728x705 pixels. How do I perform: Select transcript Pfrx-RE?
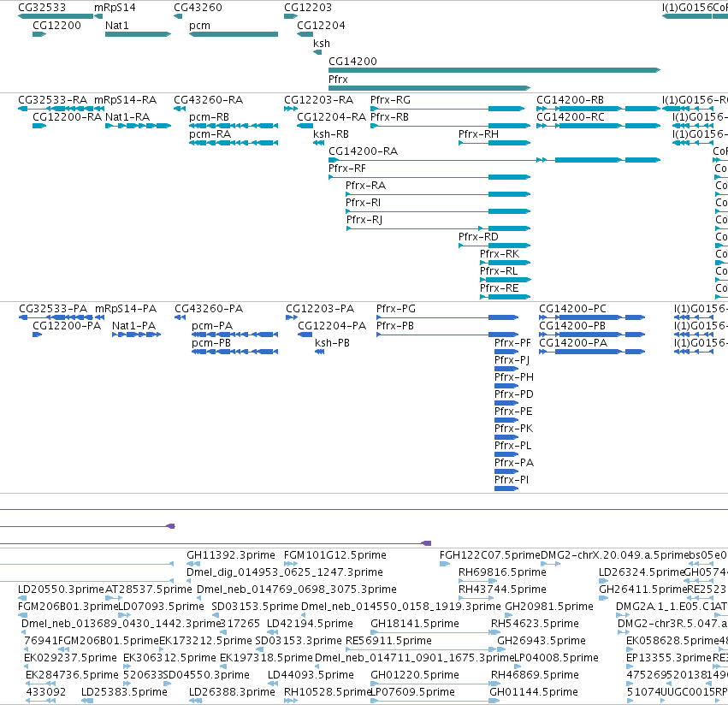[x=505, y=297]
